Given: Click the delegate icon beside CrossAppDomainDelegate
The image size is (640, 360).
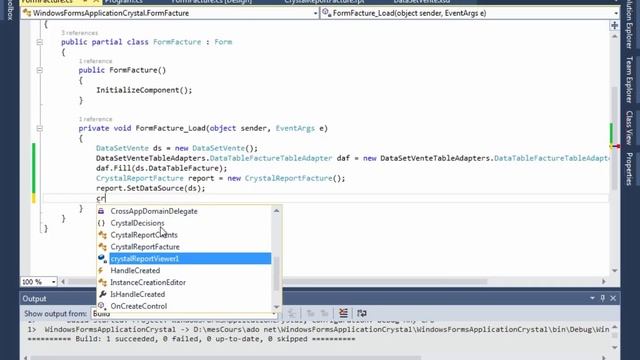Looking at the screenshot, I should (101, 211).
